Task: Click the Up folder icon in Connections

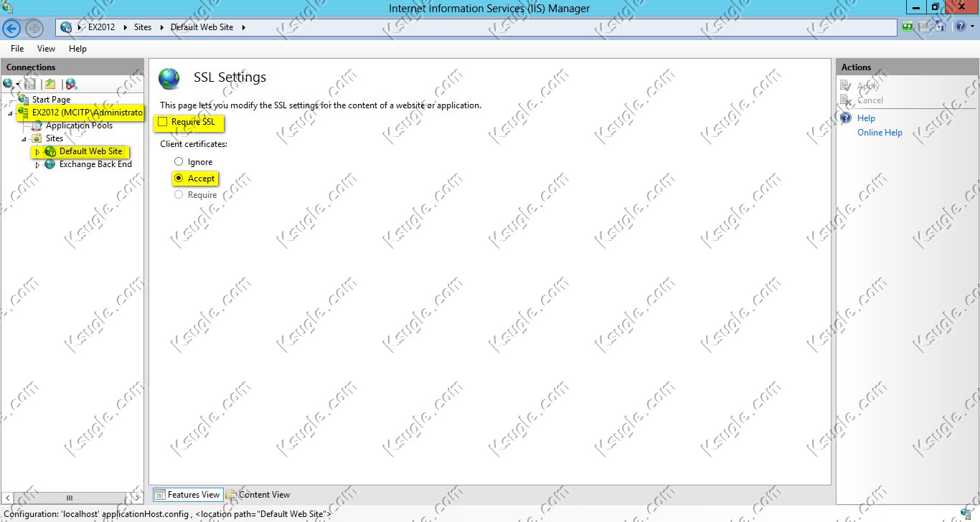Action: (50, 84)
